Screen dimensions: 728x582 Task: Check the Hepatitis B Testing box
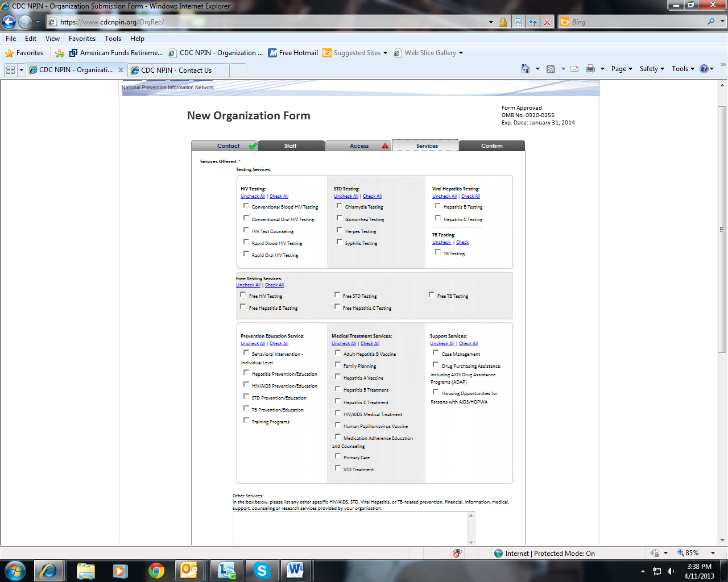tap(438, 206)
